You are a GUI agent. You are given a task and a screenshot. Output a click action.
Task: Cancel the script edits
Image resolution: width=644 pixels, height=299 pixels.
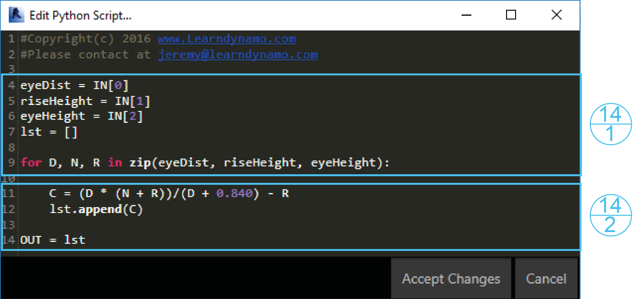click(x=546, y=279)
